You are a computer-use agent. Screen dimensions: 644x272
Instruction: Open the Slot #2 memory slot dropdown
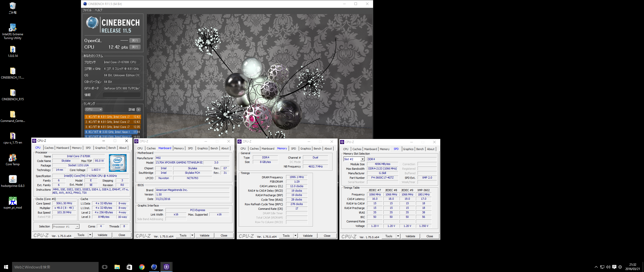[354, 159]
